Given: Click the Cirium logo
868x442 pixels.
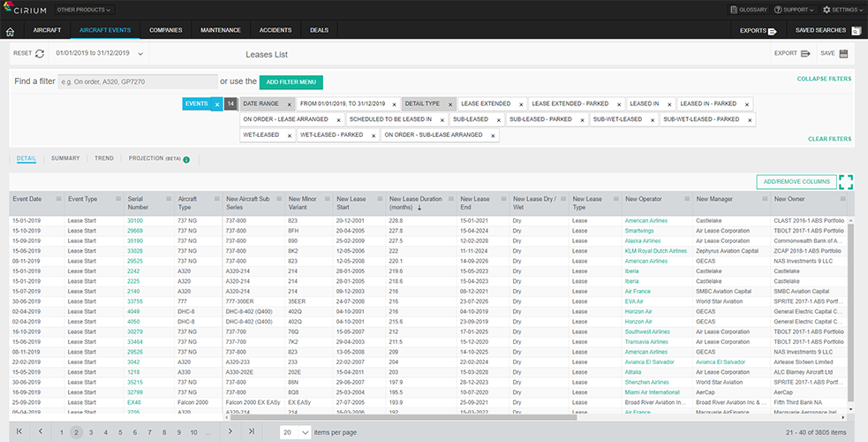Looking at the screenshot, I should click(x=26, y=9).
